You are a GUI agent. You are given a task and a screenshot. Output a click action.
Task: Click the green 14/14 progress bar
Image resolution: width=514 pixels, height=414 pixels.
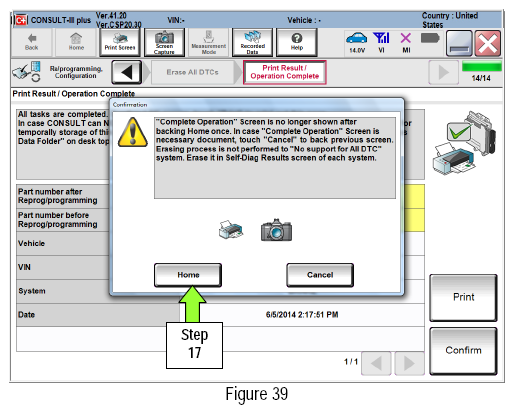pos(482,67)
